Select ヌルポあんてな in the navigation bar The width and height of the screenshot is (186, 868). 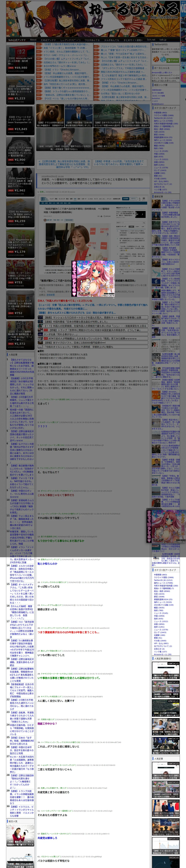pos(111,40)
